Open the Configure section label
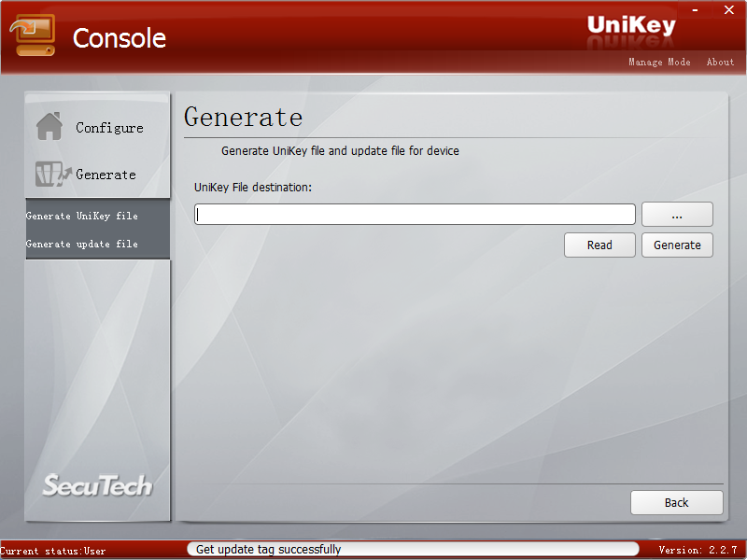Image resolution: width=747 pixels, height=560 pixels. click(x=109, y=128)
